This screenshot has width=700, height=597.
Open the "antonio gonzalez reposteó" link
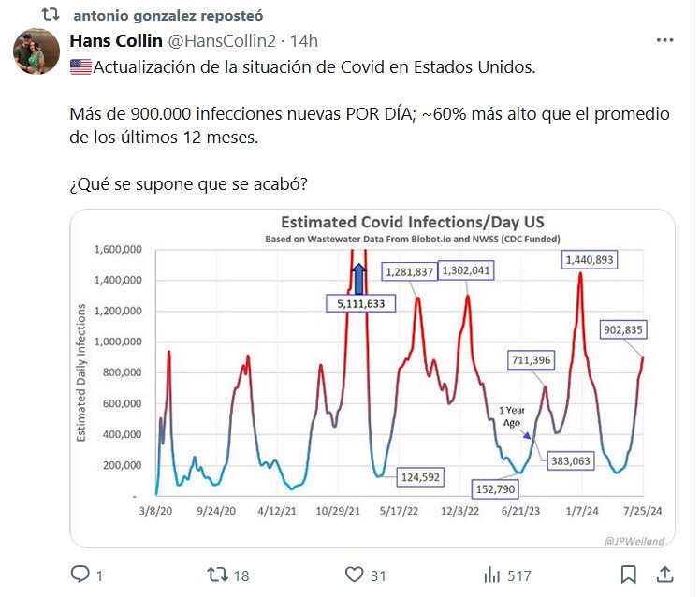coord(168,16)
